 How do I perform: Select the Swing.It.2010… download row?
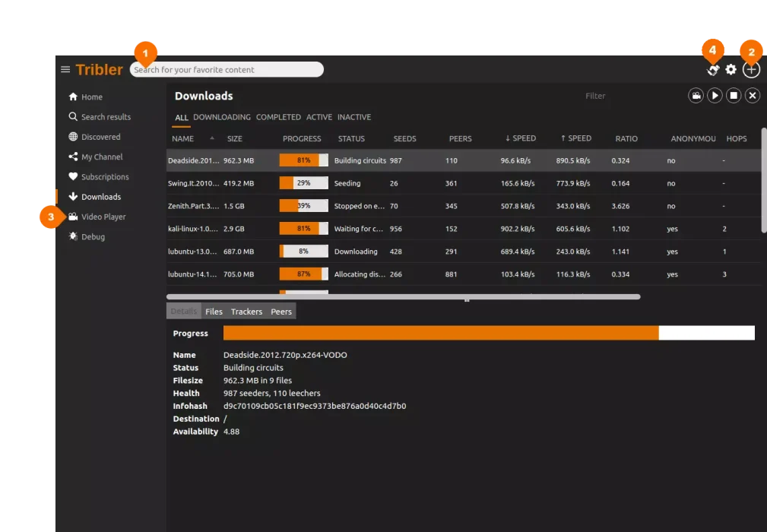point(464,183)
